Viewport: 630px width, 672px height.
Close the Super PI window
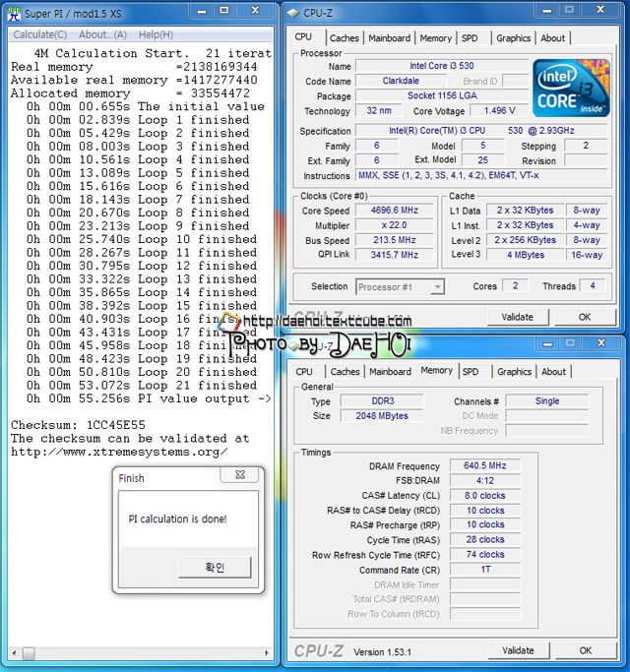[x=255, y=11]
